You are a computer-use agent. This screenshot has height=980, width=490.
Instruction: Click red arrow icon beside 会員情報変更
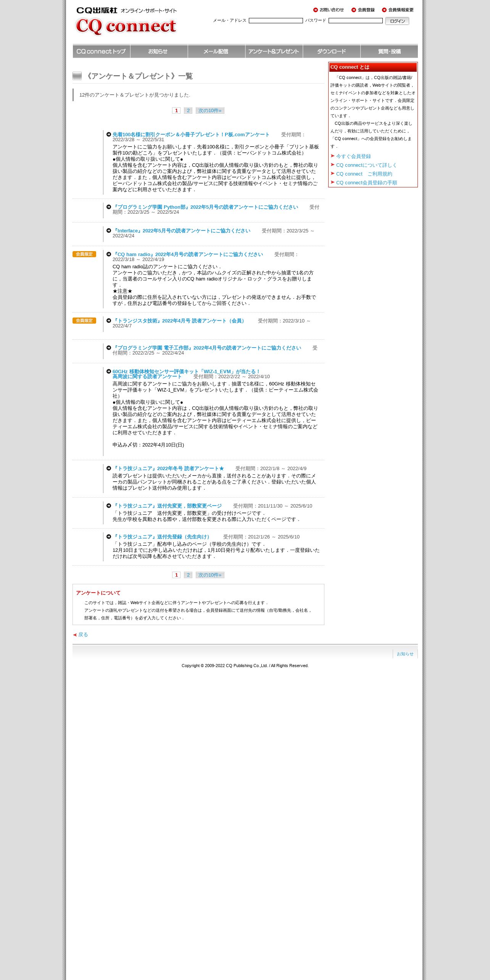pos(384,10)
